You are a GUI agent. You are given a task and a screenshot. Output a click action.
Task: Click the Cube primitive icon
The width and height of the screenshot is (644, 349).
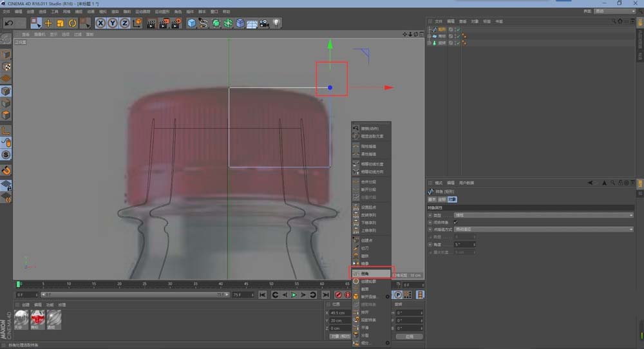[191, 23]
